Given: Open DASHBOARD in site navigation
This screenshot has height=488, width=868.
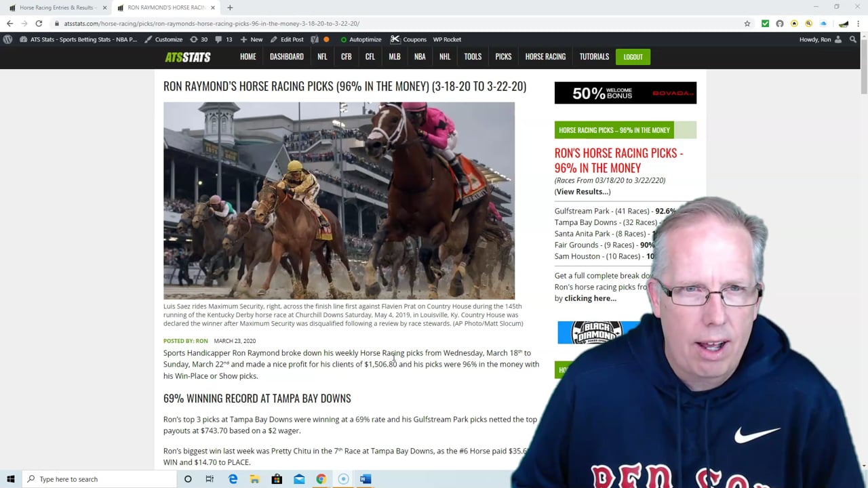Looking at the screenshot, I should [x=287, y=57].
